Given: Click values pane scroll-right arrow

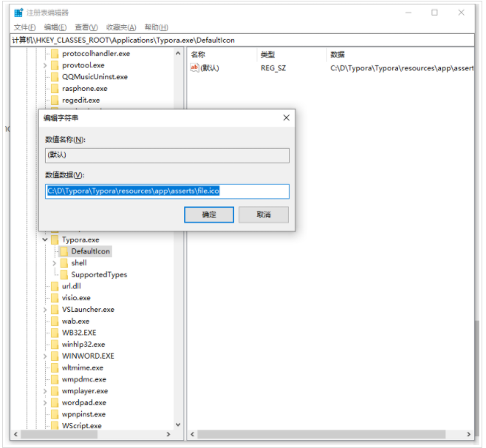Looking at the screenshot, I should [x=468, y=435].
